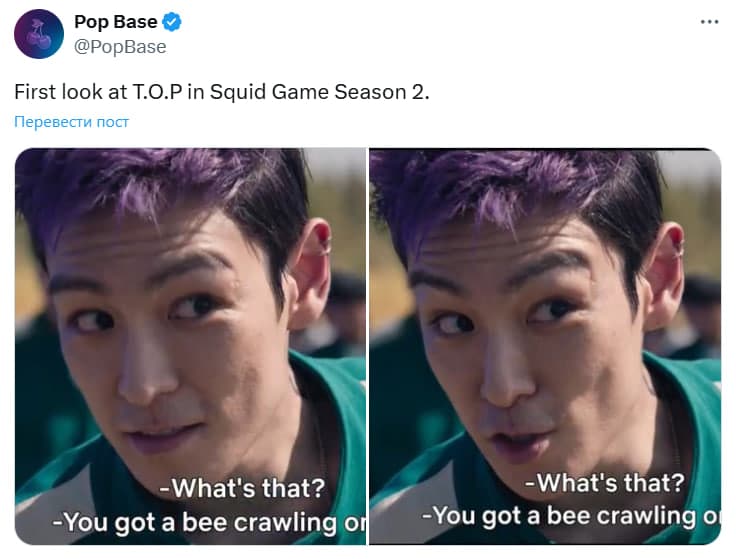The width and height of the screenshot is (736, 559).
Task: Open the left photo of the tweet
Action: click(x=191, y=346)
